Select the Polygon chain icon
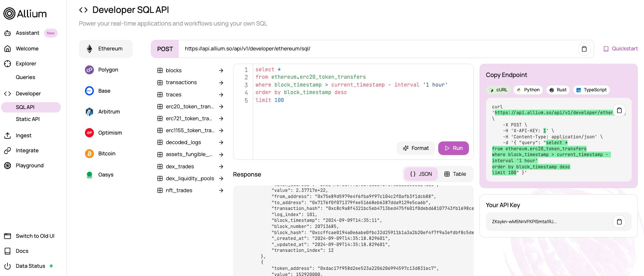 [89, 70]
